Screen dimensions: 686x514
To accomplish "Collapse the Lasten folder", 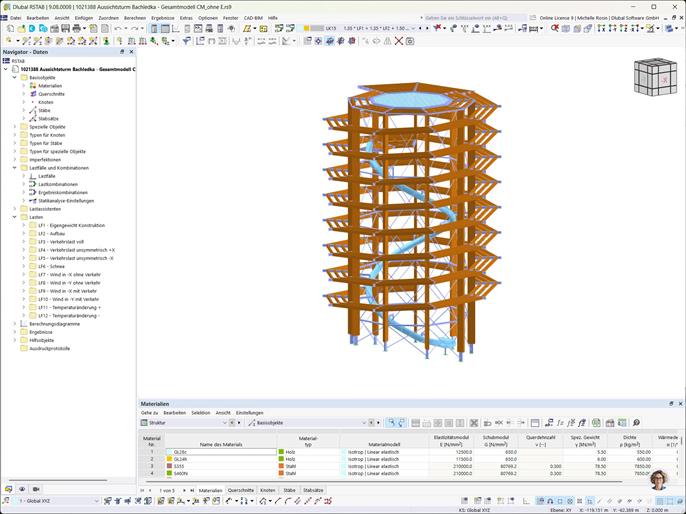I will (14, 217).
